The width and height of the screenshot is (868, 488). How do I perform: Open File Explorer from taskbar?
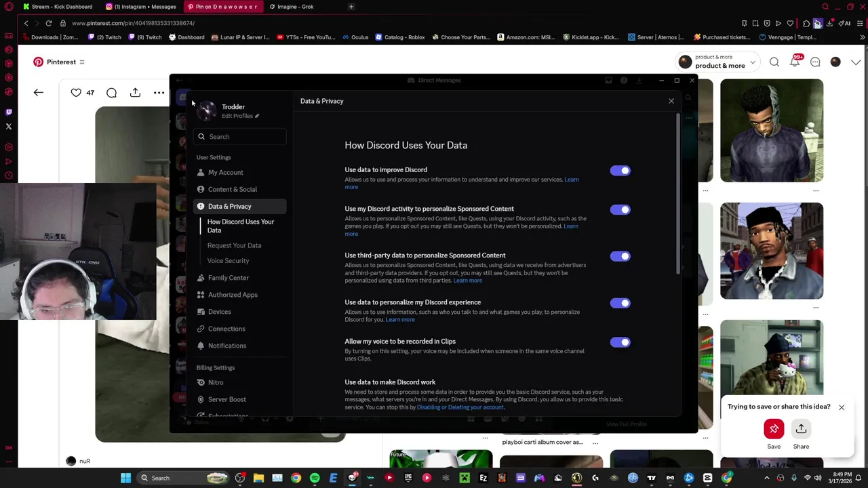[x=258, y=478]
